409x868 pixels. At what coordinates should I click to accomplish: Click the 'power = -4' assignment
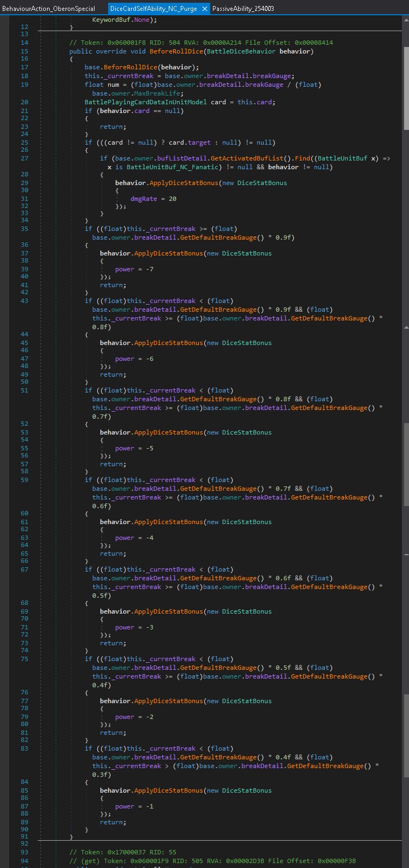[x=134, y=538]
